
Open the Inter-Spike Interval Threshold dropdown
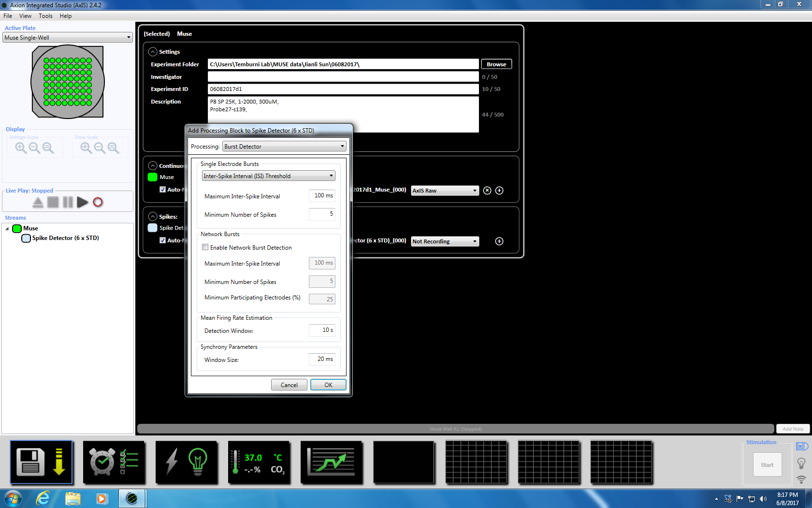pyautogui.click(x=268, y=176)
